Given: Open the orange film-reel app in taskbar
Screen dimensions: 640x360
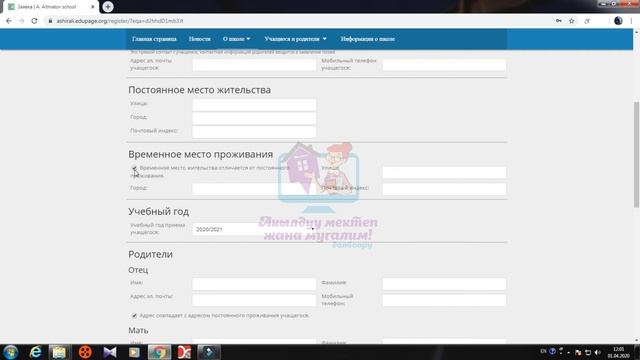Looking at the screenshot, I should (x=85, y=352).
